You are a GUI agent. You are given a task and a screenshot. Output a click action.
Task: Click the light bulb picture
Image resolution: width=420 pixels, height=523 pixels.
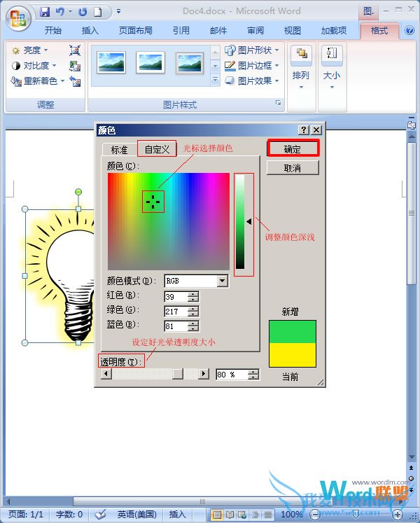tap(60, 276)
